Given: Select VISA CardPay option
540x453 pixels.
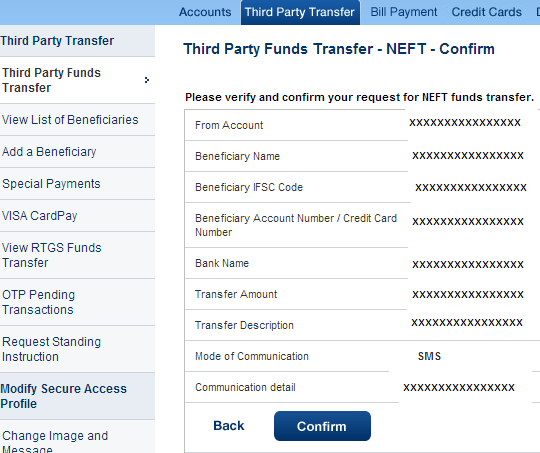Looking at the screenshot, I should coord(40,216).
